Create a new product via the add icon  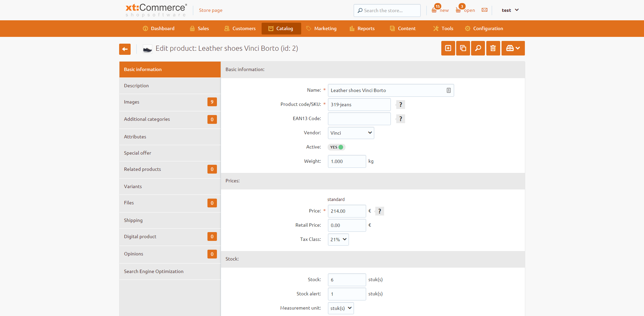pos(448,48)
